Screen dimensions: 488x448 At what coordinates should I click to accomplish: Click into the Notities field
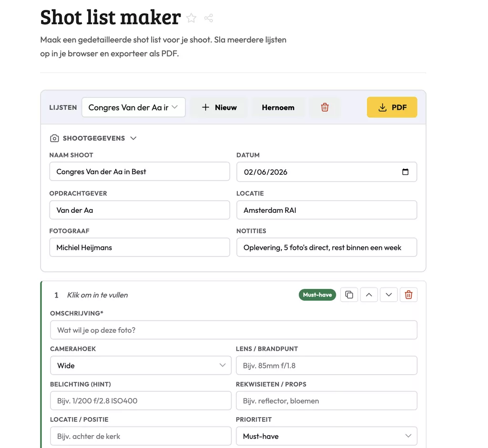coord(326,247)
